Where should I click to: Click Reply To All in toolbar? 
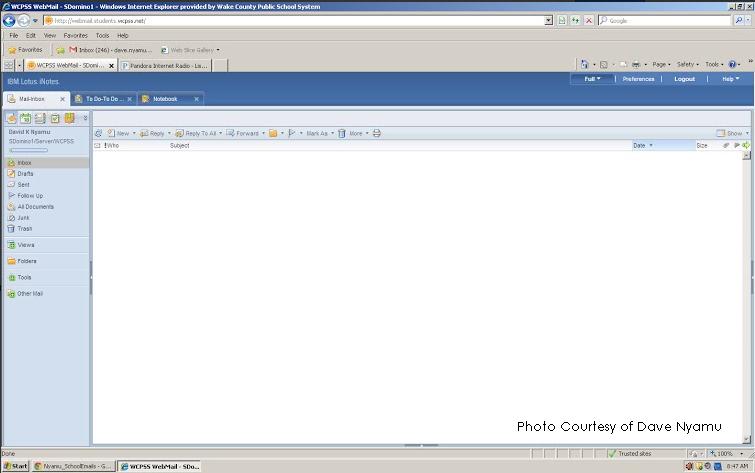tap(196, 133)
